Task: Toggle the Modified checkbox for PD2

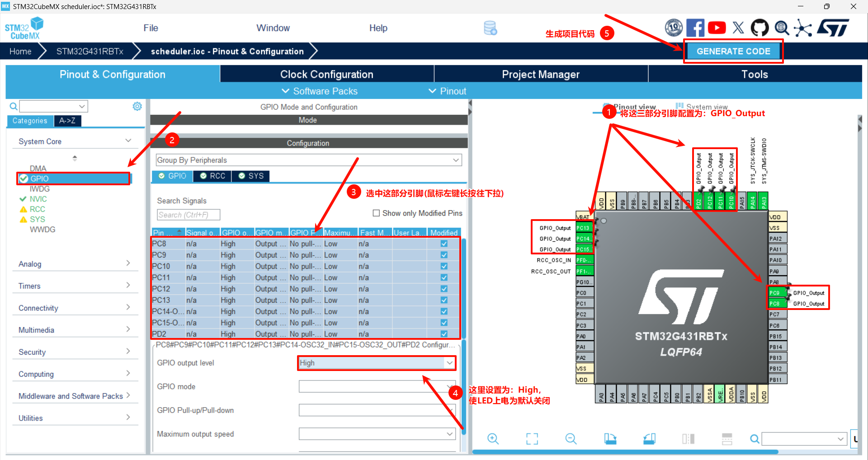Action: click(x=444, y=334)
